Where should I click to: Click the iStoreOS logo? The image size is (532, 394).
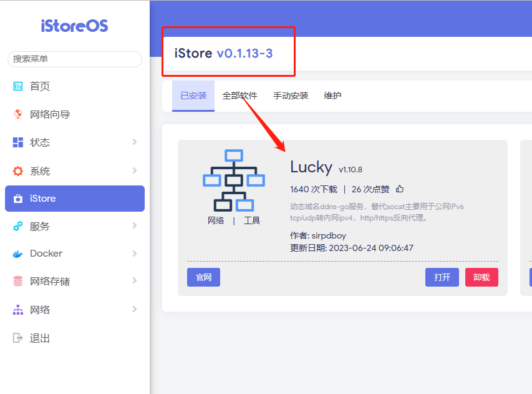(74, 26)
